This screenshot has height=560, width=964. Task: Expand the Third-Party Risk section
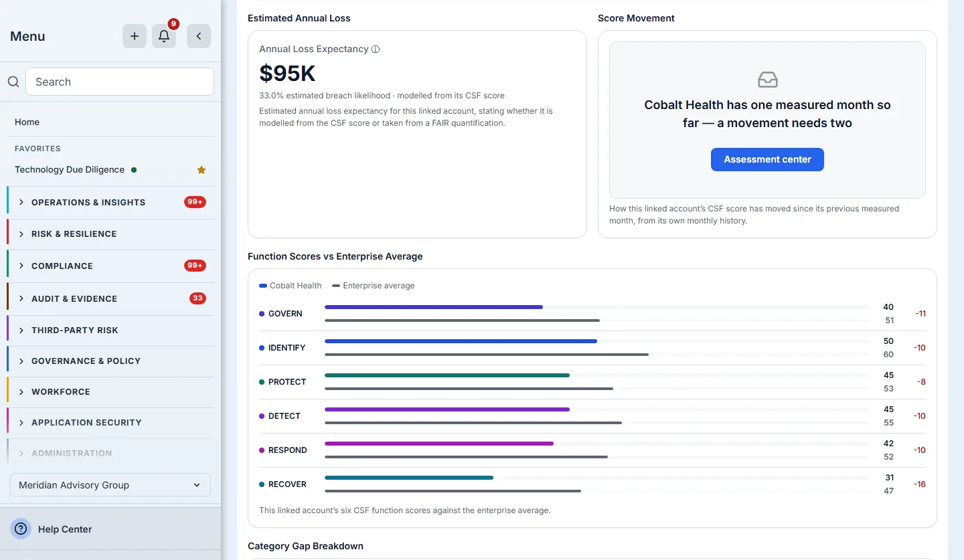(110, 330)
